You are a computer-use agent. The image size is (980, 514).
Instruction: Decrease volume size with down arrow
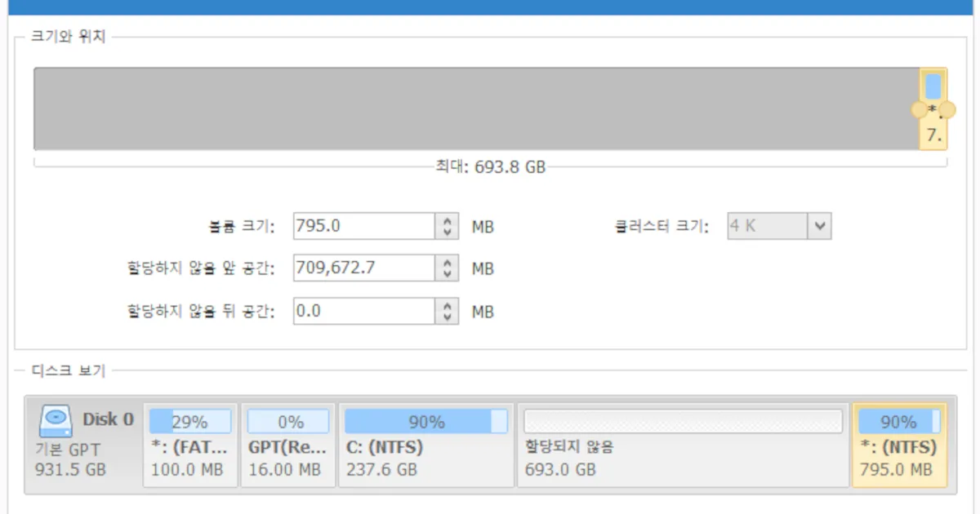(x=447, y=232)
